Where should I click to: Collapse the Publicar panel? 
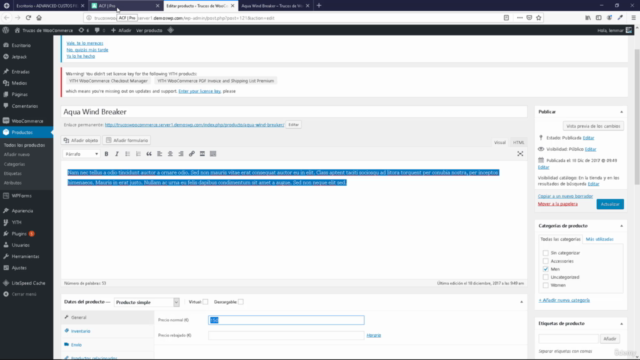[621, 112]
